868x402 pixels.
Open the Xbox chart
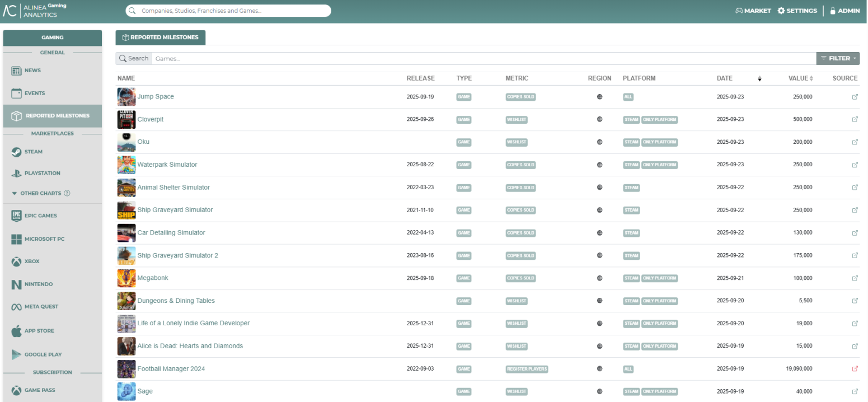53,261
